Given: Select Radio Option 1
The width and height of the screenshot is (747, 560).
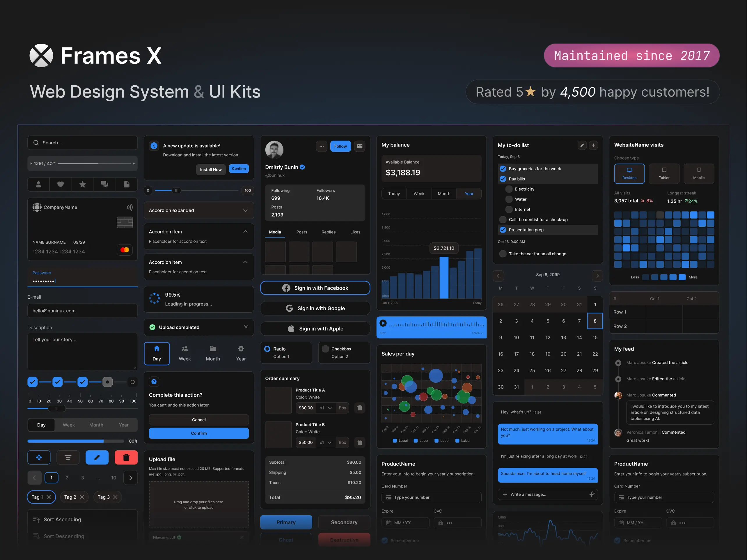Looking at the screenshot, I should point(267,349).
